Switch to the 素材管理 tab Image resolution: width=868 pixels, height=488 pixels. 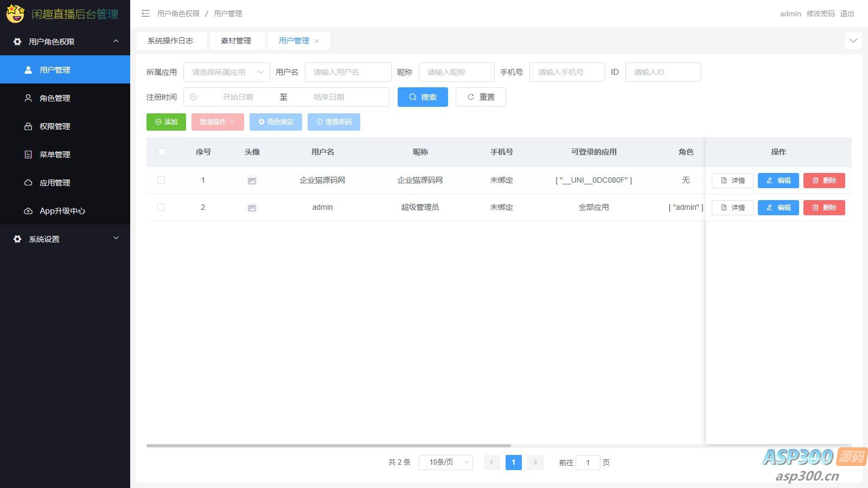237,40
